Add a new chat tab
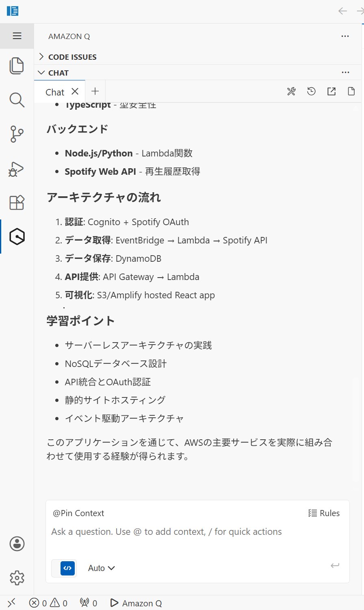364x610 pixels. click(95, 91)
